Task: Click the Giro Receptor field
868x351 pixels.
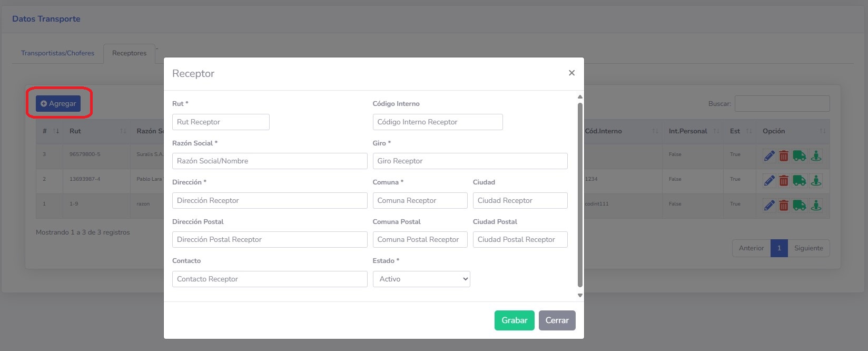Action: click(470, 161)
